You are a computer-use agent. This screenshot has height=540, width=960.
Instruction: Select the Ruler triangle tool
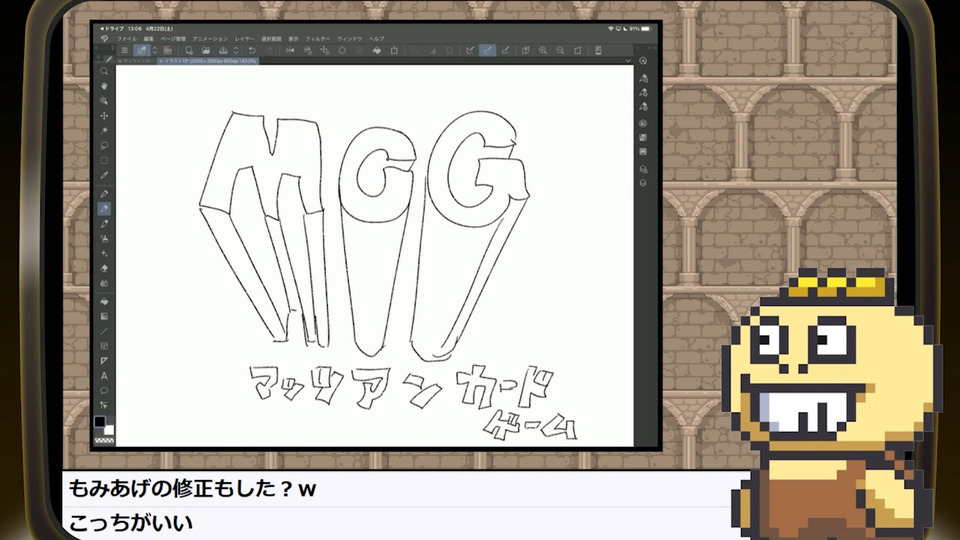pos(104,361)
